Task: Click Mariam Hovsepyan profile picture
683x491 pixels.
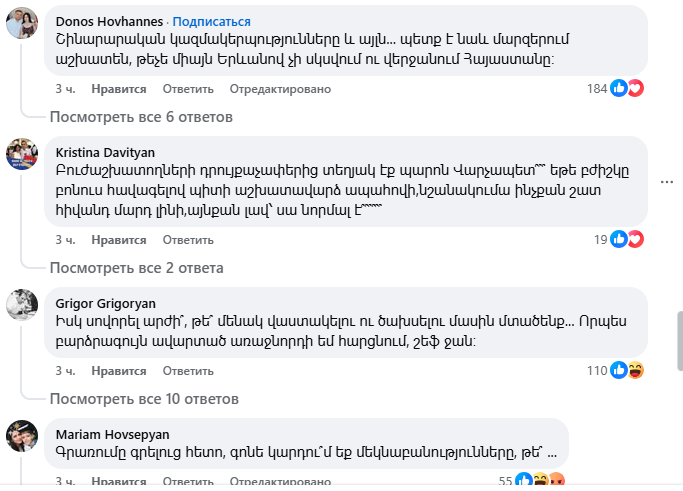Action: pos(22,437)
